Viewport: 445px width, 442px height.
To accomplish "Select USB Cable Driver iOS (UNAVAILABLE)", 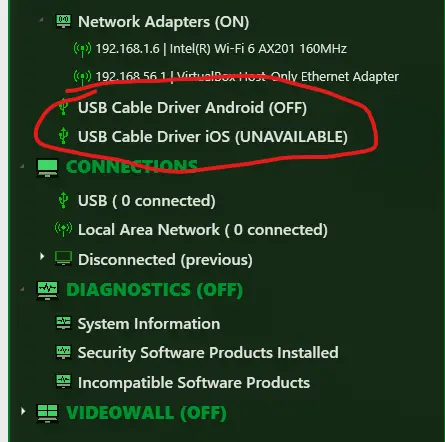I will pos(213,137).
